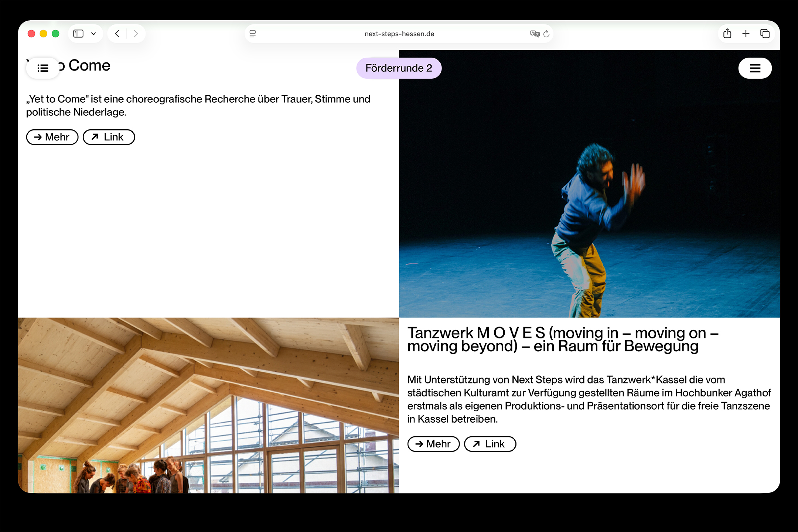Open the hamburger main menu
This screenshot has height=532, width=798.
pyautogui.click(x=755, y=68)
